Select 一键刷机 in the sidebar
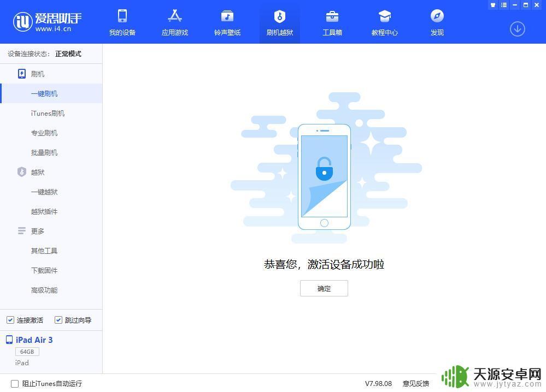This screenshot has width=546, height=392. coord(51,93)
